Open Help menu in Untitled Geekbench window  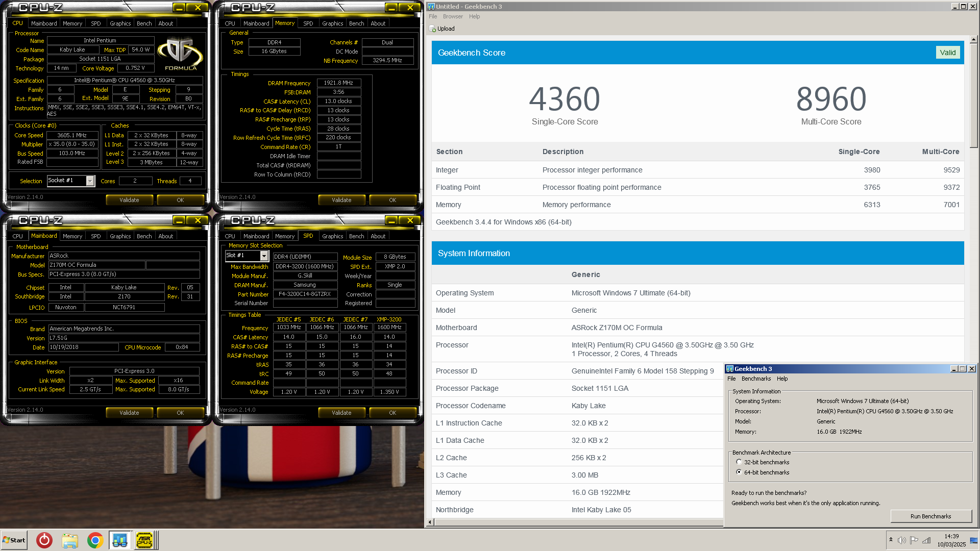pyautogui.click(x=474, y=16)
